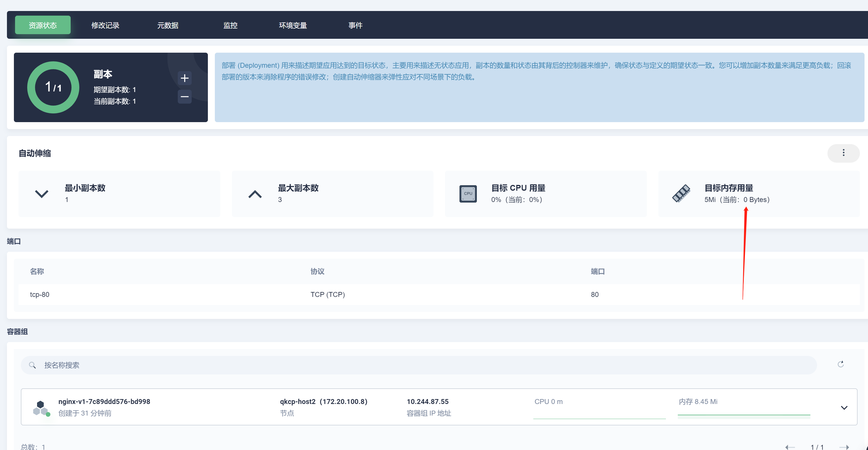Switch to 资源状态 tab

point(43,25)
